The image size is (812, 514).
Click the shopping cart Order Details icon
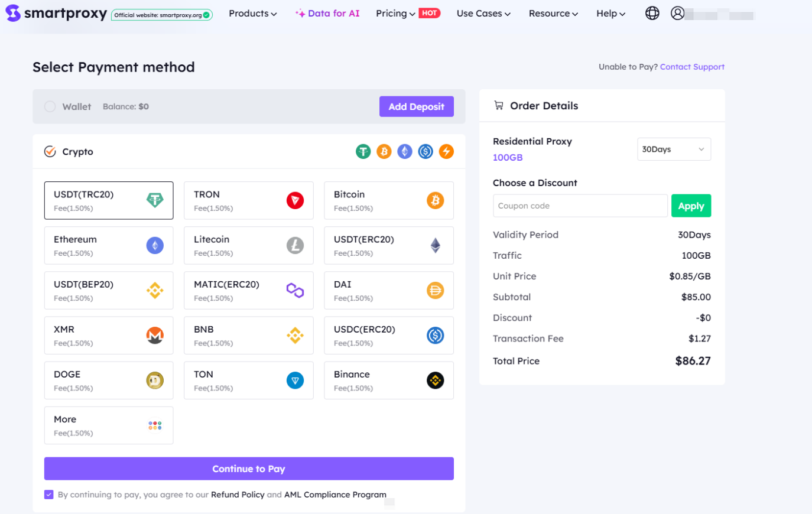coord(499,106)
